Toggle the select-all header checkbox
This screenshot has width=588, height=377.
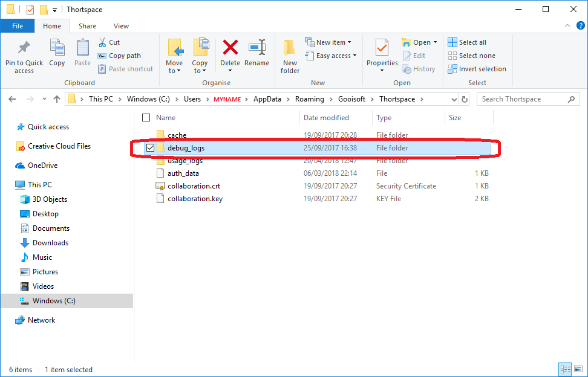pos(146,118)
